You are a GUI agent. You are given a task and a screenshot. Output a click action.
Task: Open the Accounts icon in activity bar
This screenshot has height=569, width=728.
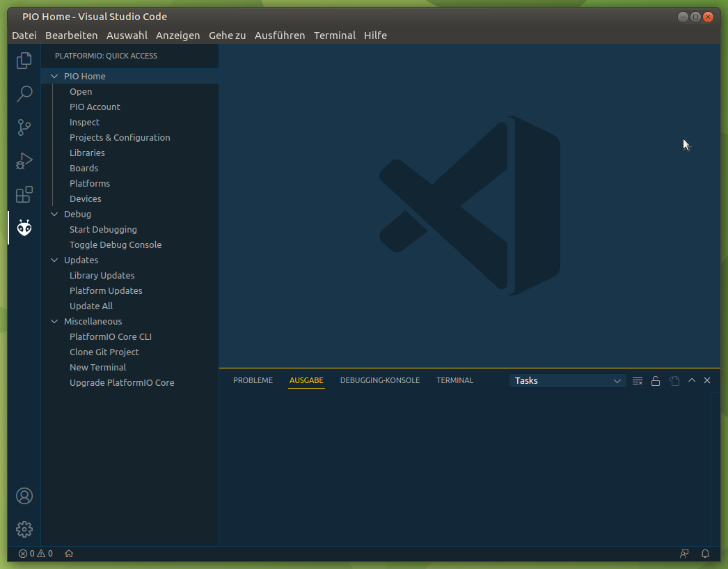tap(24, 496)
